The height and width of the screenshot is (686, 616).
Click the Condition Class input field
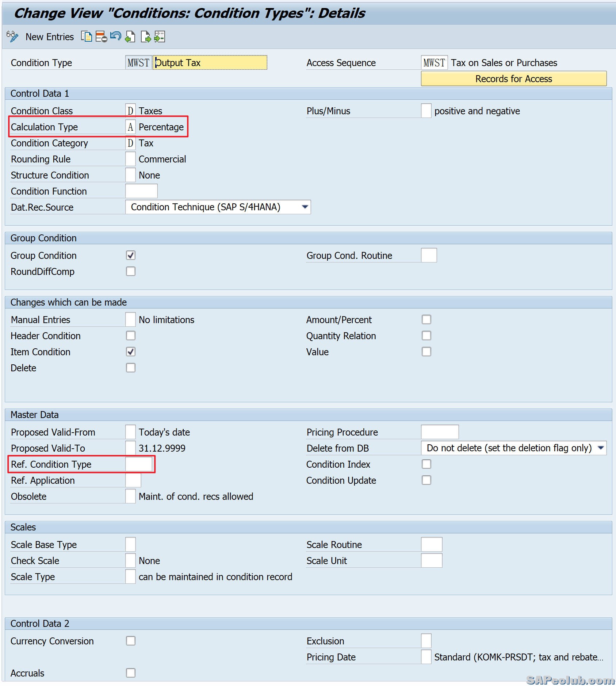pyautogui.click(x=130, y=111)
